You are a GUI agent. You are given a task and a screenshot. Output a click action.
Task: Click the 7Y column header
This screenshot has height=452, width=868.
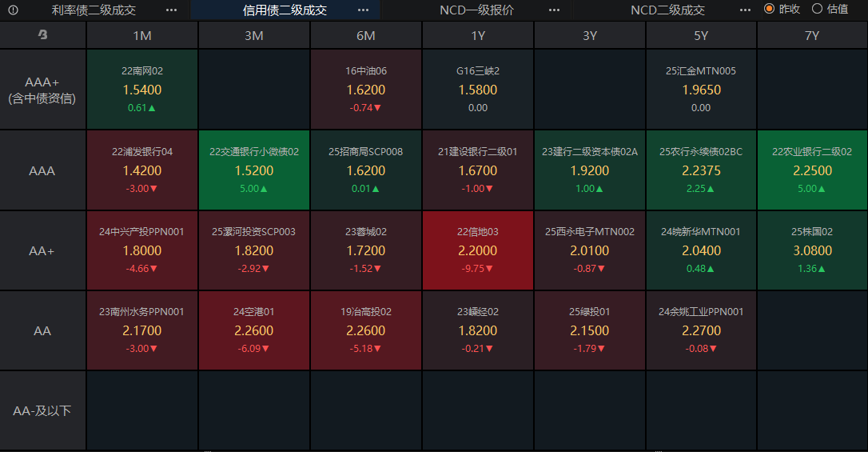812,35
